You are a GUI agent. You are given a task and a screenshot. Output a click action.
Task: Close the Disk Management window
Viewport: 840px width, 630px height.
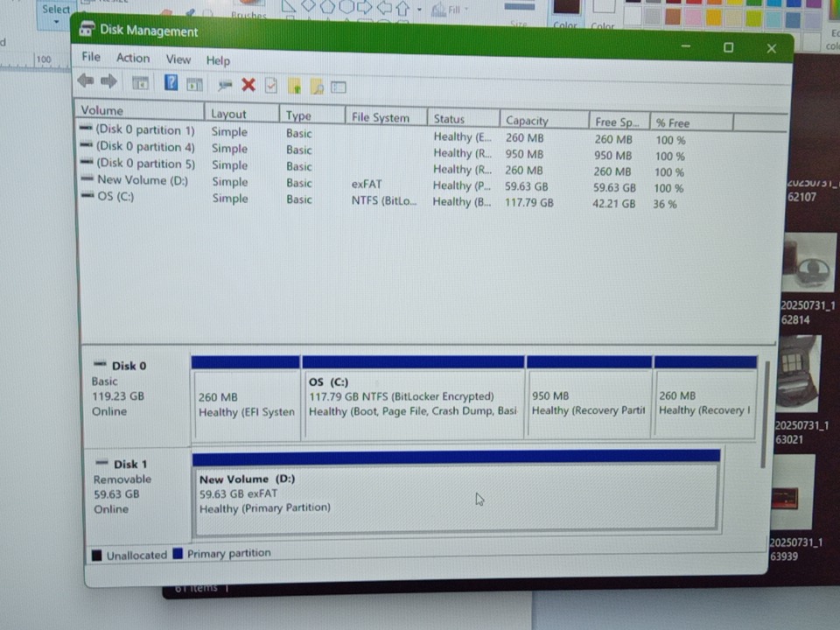point(772,49)
